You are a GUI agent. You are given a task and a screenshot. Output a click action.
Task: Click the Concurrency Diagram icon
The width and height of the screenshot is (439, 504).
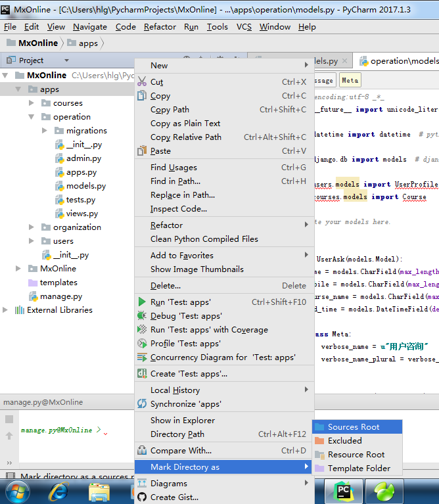[142, 357]
